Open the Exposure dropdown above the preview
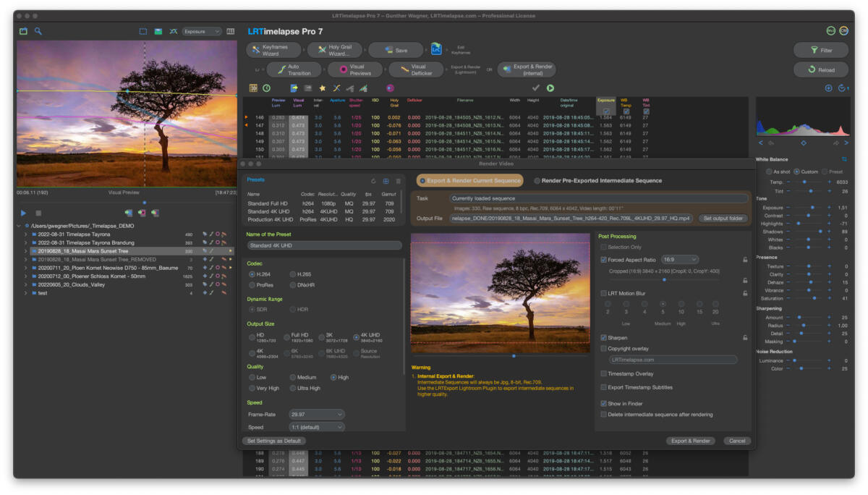868x495 pixels. point(202,31)
